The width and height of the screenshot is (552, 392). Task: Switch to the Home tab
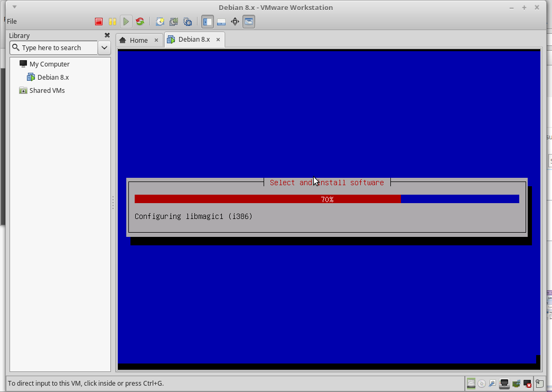[137, 40]
